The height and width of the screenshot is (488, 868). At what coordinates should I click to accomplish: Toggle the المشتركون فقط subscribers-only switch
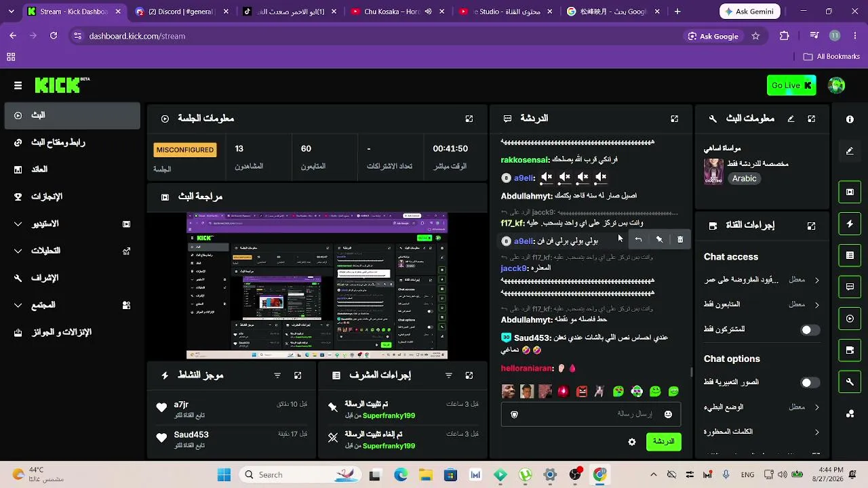[x=810, y=330]
